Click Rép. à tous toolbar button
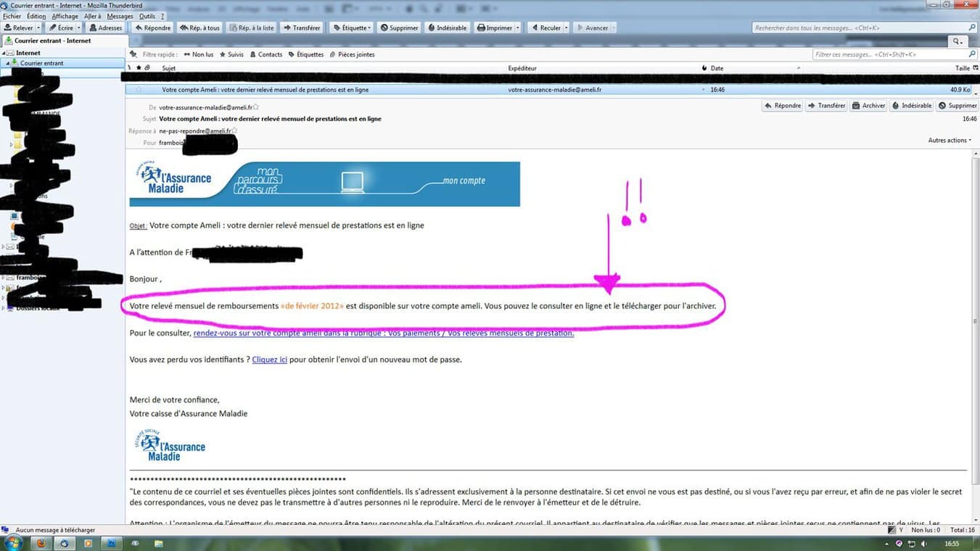 pyautogui.click(x=199, y=28)
